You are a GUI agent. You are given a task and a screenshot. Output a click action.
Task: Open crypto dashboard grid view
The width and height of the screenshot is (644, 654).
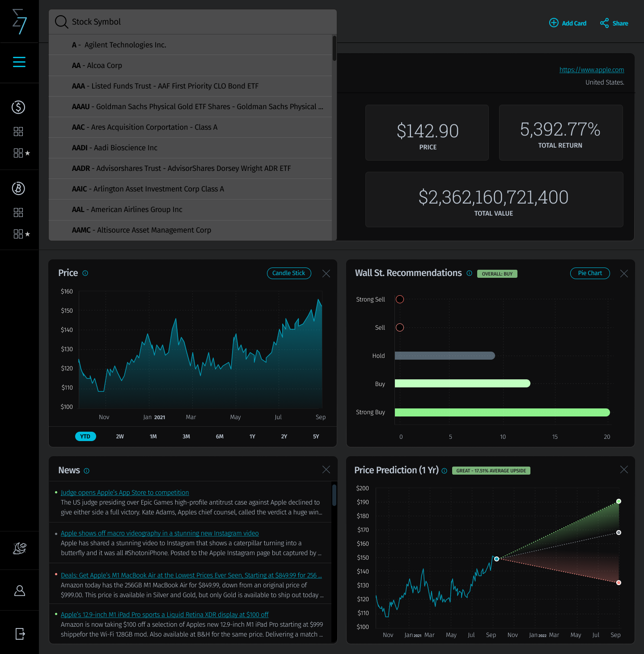pos(18,212)
